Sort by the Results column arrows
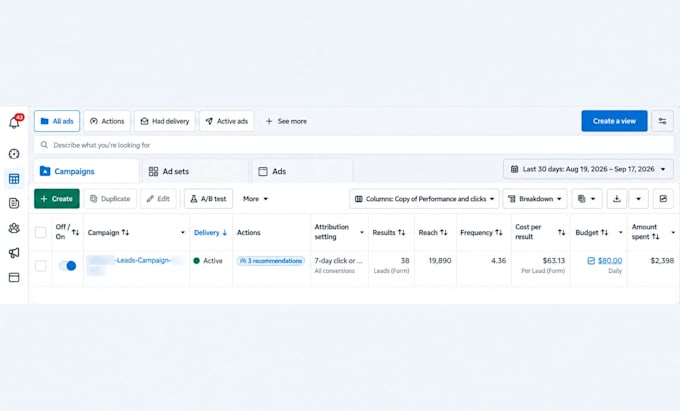This screenshot has width=680, height=411. pos(401,233)
